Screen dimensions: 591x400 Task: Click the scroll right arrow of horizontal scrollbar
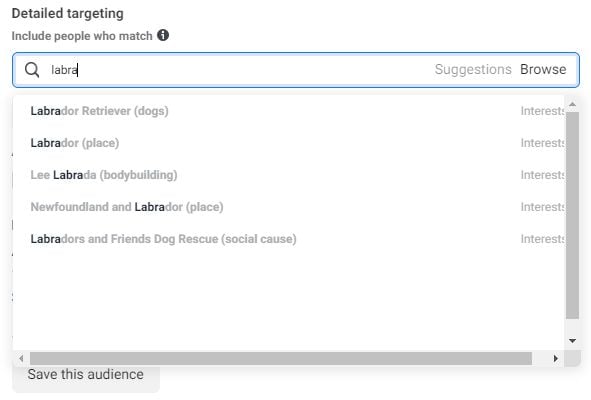pyautogui.click(x=556, y=358)
